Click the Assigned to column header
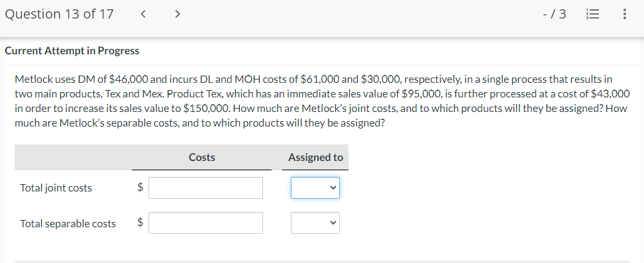The width and height of the screenshot is (644, 263). coord(315,158)
